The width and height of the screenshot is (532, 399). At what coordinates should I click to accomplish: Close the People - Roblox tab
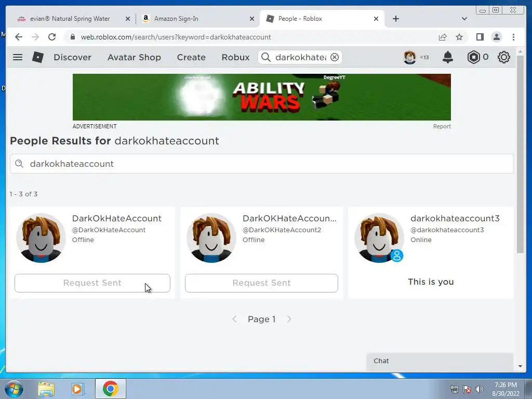click(x=376, y=19)
